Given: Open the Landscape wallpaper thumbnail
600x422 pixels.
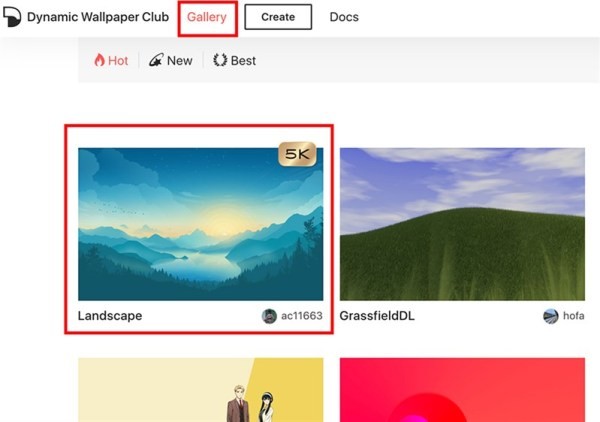Looking at the screenshot, I should [201, 224].
